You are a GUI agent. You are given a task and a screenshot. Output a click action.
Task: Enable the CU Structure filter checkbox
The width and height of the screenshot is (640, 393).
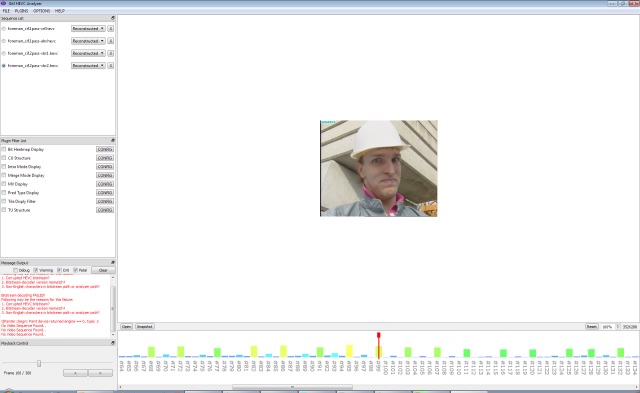click(x=4, y=158)
